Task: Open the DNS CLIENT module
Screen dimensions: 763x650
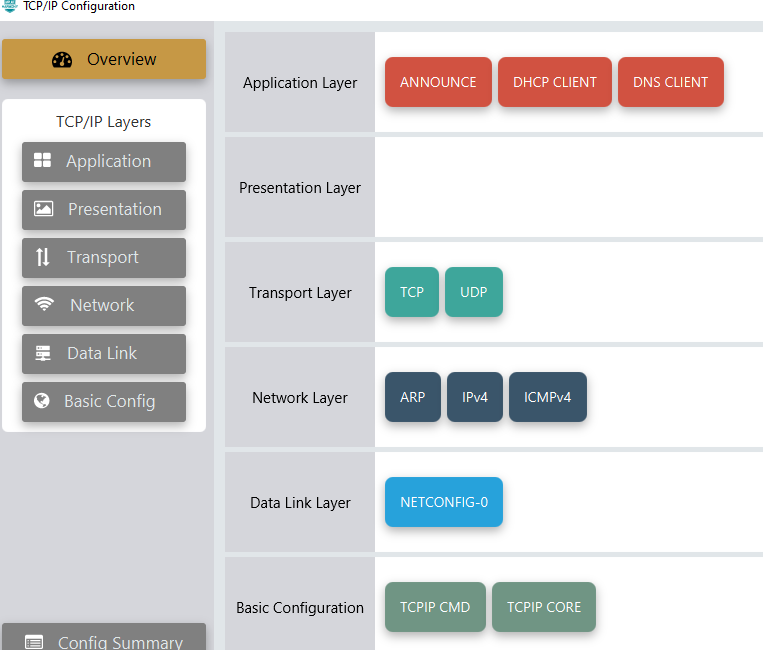Action: [x=670, y=82]
